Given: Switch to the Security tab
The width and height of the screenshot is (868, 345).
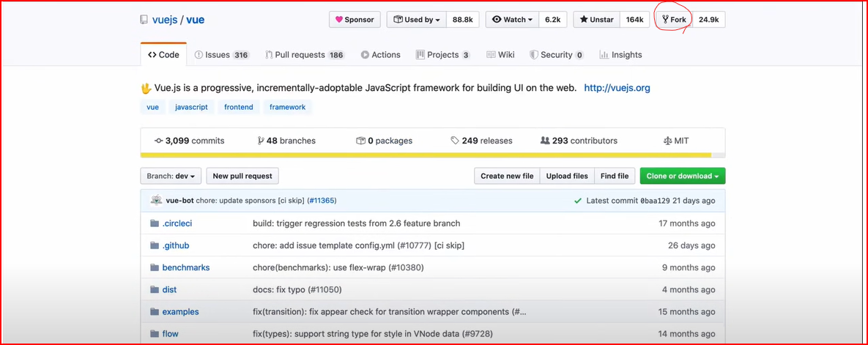Looking at the screenshot, I should [557, 55].
